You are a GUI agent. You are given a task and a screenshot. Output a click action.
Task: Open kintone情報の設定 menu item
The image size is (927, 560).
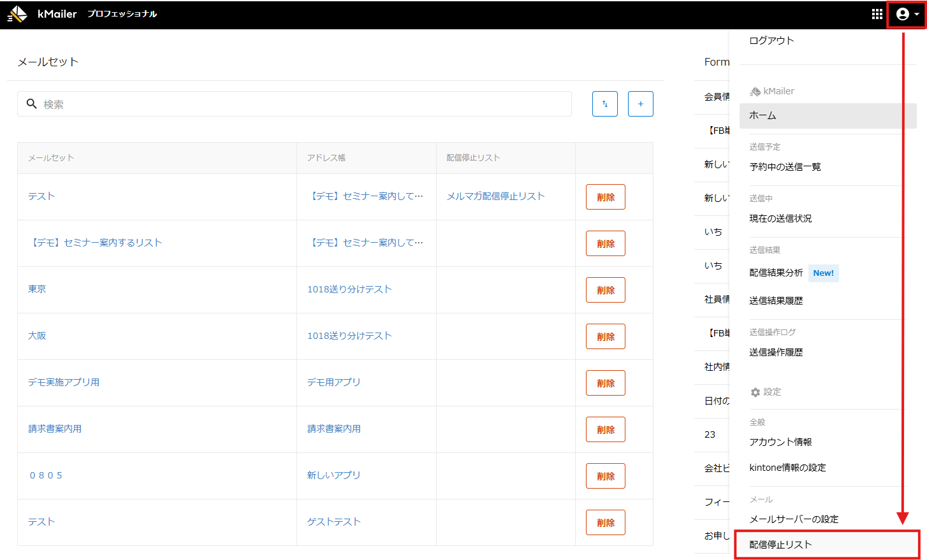(787, 468)
